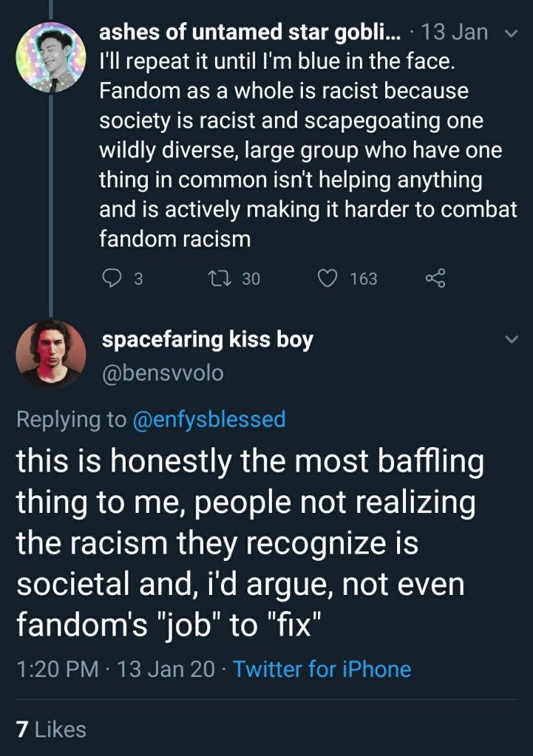533x756 pixels.
Task: Expand the chevron menu on spacefaring kiss boy's tweet
Action: click(510, 340)
